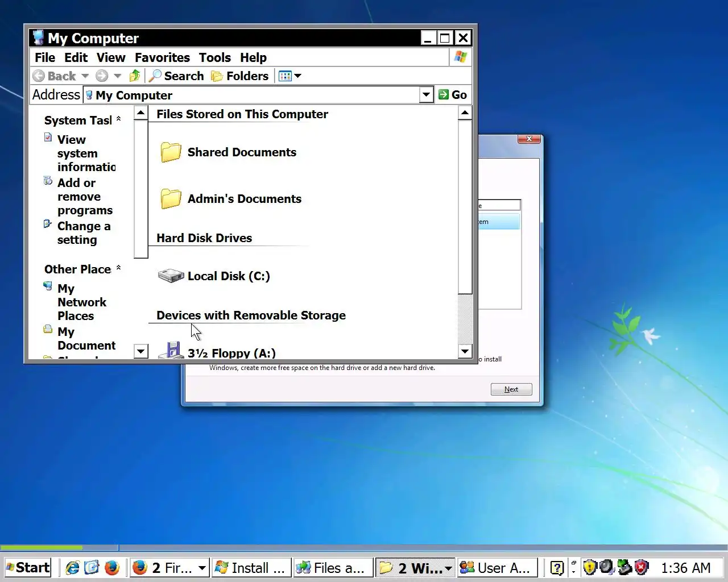Open My Documents link in Other Places
Image resolution: width=728 pixels, height=582 pixels.
[x=86, y=338]
